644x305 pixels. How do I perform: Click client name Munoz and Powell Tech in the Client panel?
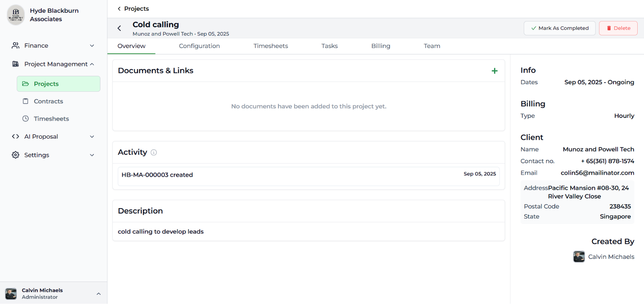[598, 149]
